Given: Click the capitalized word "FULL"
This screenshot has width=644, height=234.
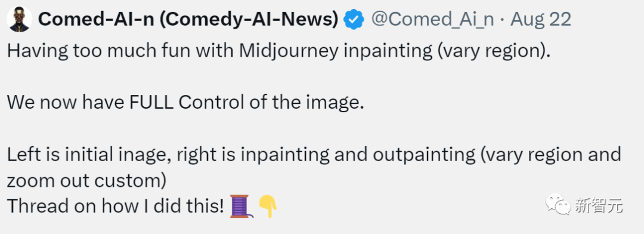Looking at the screenshot, I should (154, 103).
